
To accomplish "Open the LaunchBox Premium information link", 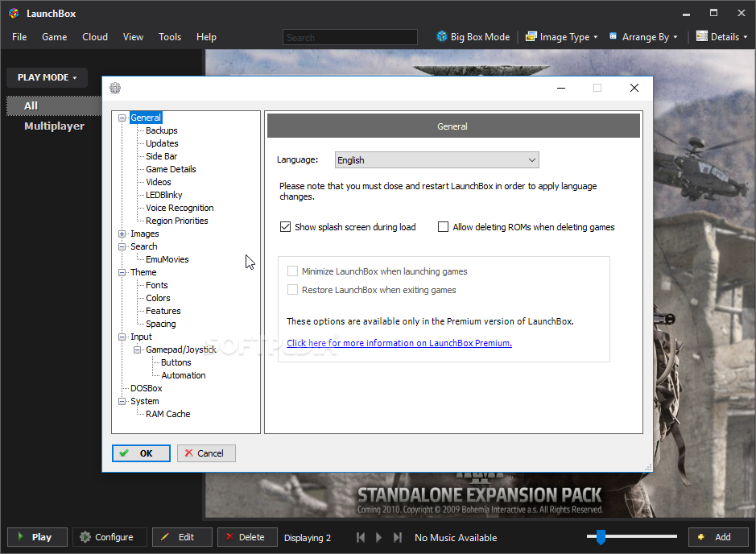I will click(x=399, y=343).
